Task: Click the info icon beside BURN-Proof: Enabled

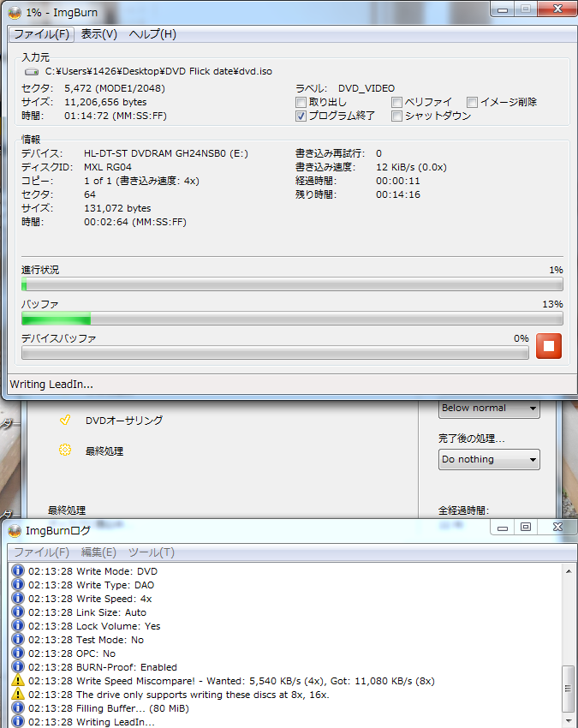Action: 18,666
